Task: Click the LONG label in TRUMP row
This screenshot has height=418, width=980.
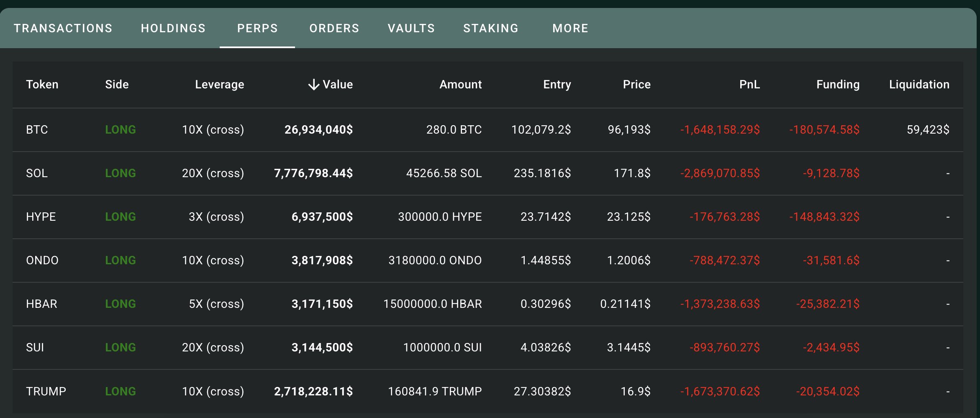Action: click(121, 392)
